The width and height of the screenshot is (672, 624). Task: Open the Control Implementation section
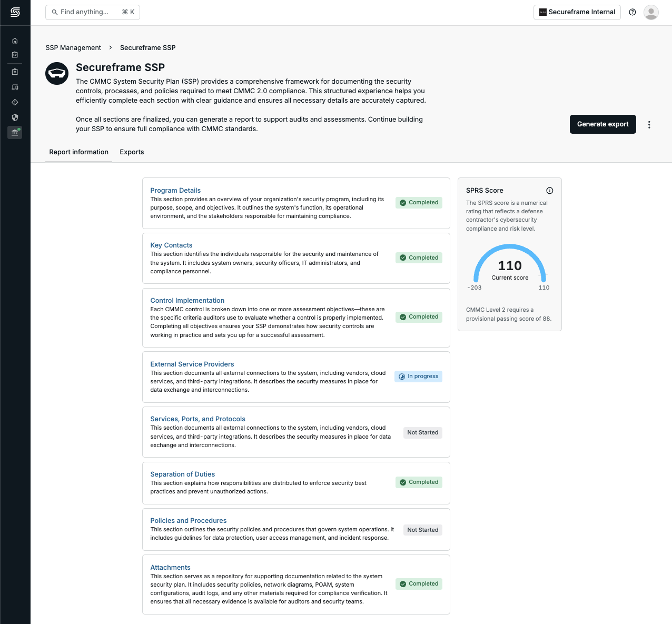coord(187,300)
